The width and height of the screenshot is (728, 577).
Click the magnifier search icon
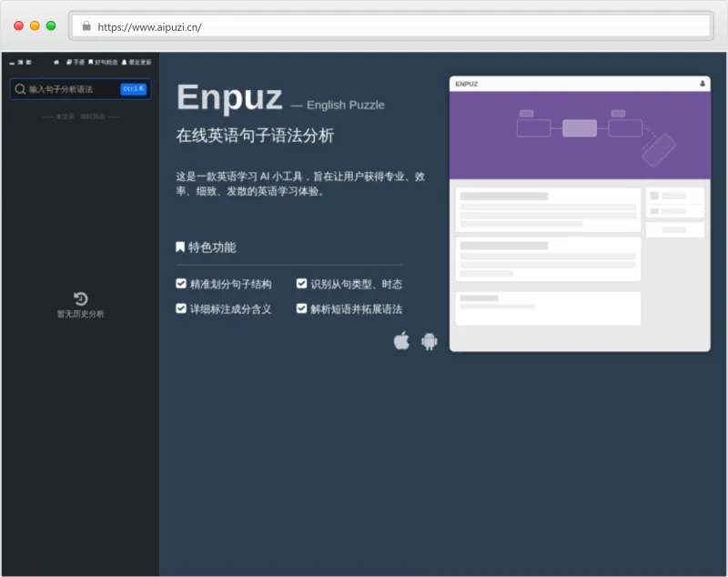[20, 89]
